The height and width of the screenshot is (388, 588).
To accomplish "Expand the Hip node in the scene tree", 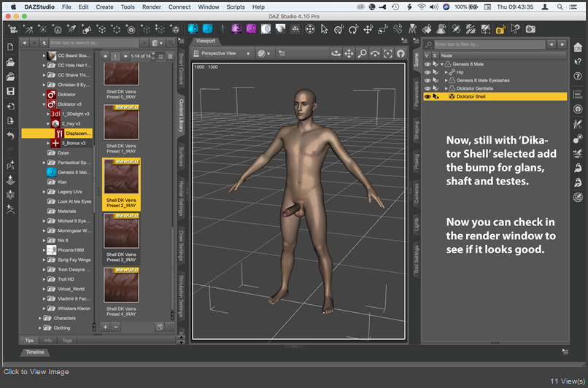I will [x=446, y=72].
